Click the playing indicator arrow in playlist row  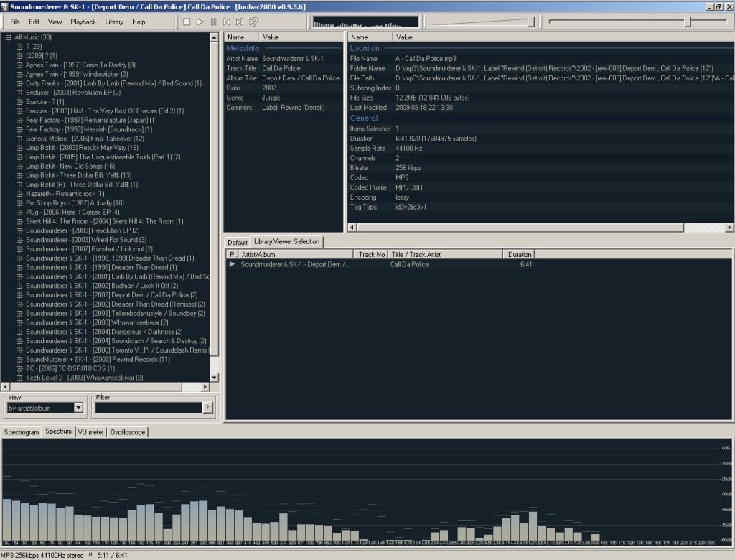(232, 264)
